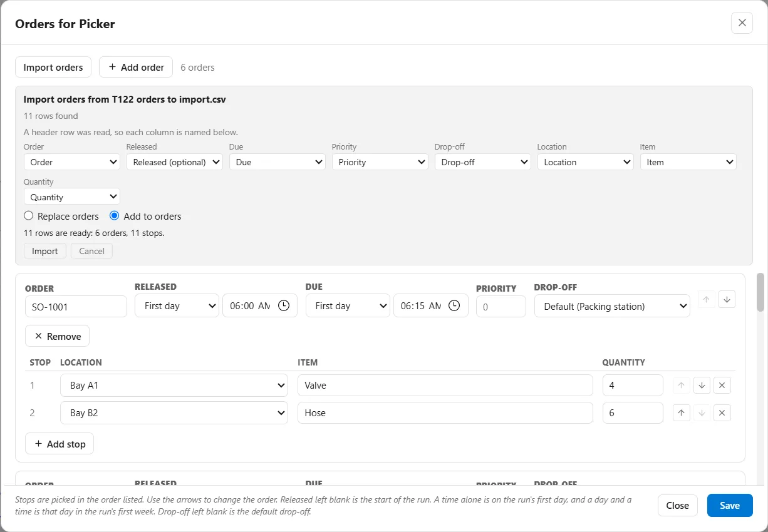Delete the Hose stop
Image resolution: width=768 pixels, height=532 pixels.
(x=722, y=413)
